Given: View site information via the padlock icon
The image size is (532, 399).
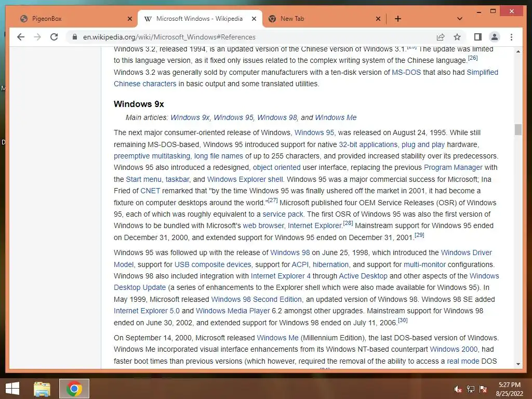Looking at the screenshot, I should tap(75, 37).
